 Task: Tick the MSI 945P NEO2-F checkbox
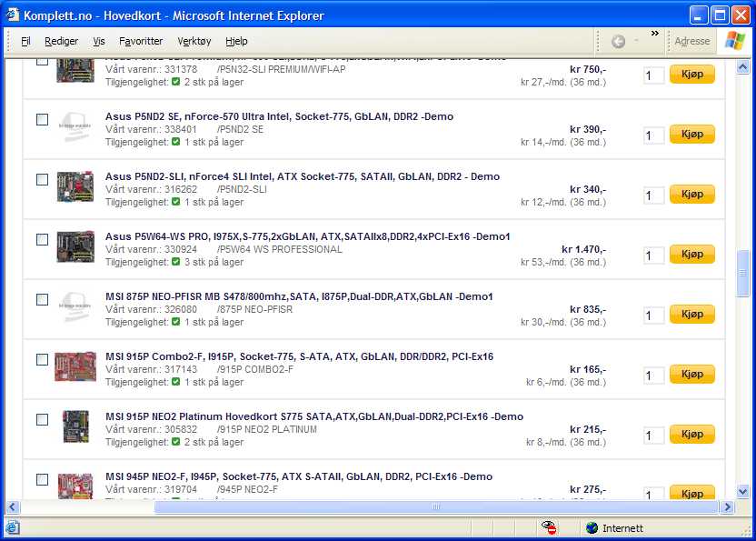43,479
